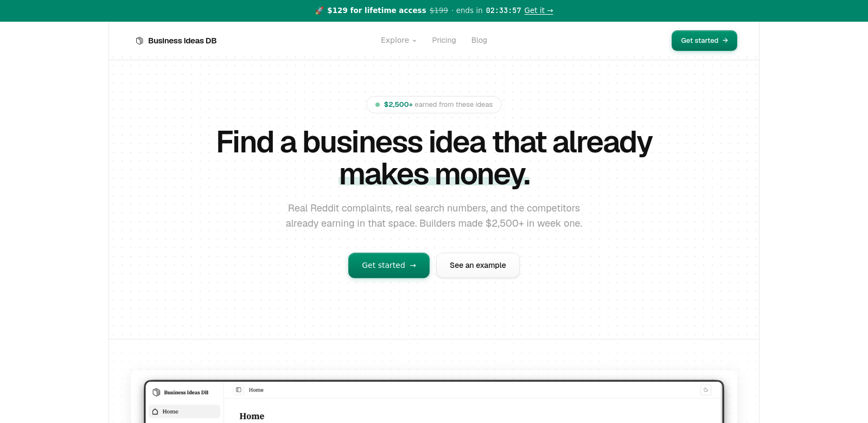This screenshot has width=868, height=423.
Task: Click the Home heading in preview content
Action: tap(252, 416)
